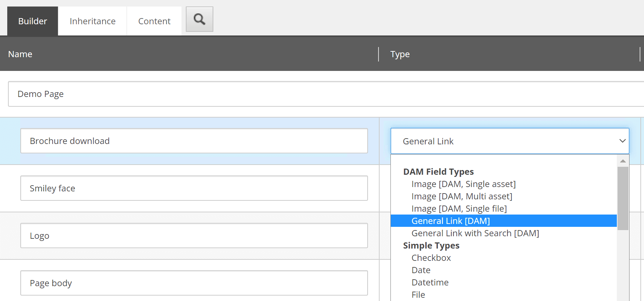This screenshot has height=301, width=644.
Task: Switch to the Builder tab
Action: pyautogui.click(x=33, y=21)
